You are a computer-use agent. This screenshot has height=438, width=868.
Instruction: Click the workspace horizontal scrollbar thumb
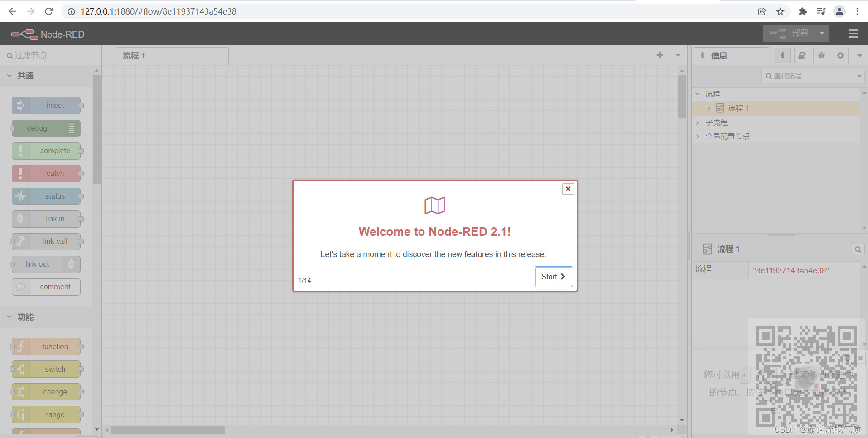[x=168, y=430]
